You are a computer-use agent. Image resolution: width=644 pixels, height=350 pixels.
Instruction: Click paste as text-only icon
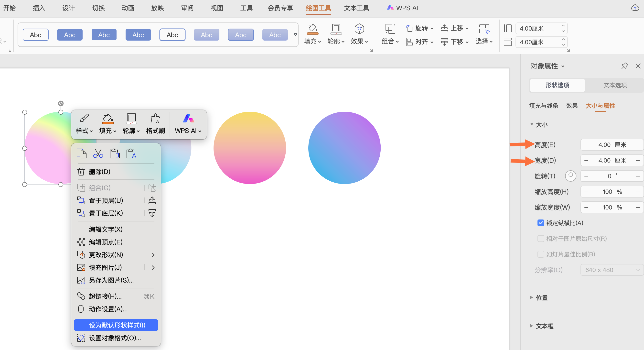click(131, 153)
